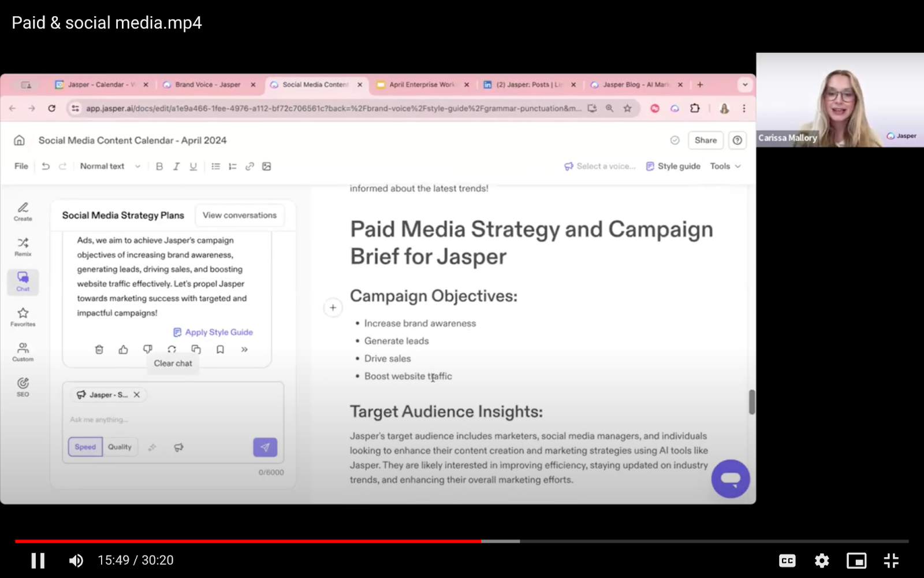
Task: Open the File menu
Action: coord(21,166)
